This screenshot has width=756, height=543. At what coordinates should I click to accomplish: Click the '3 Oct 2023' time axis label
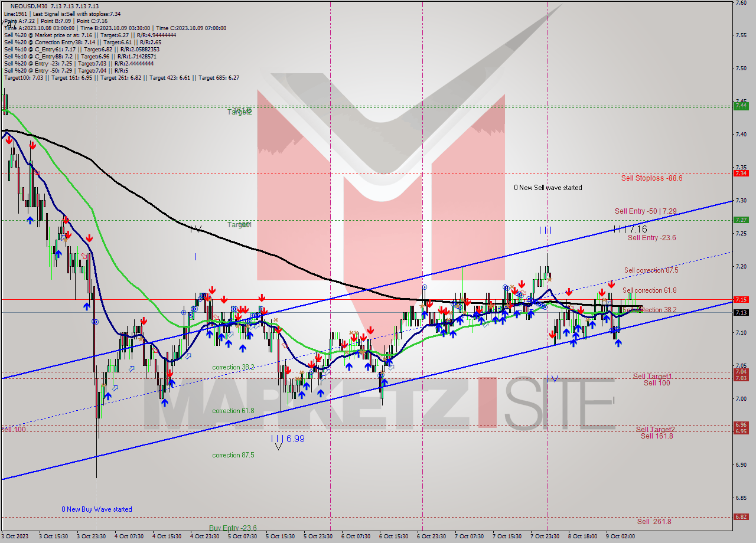pyautogui.click(x=15, y=537)
